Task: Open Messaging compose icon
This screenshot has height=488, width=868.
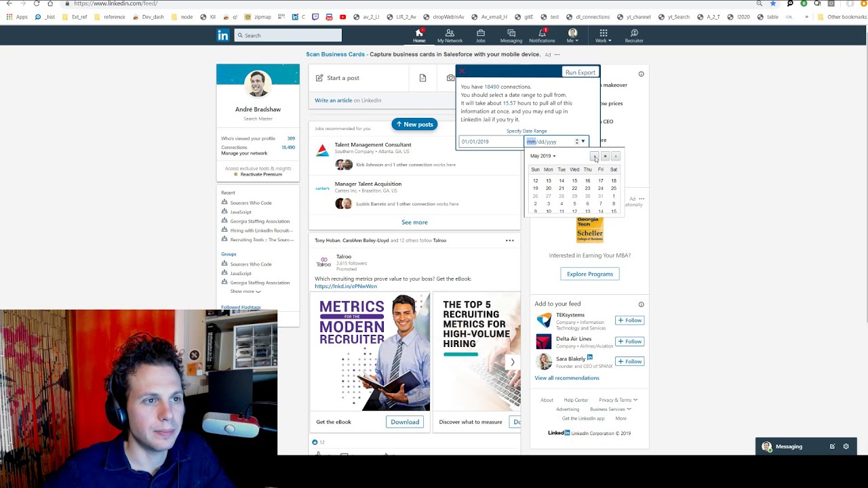Action: (x=832, y=447)
